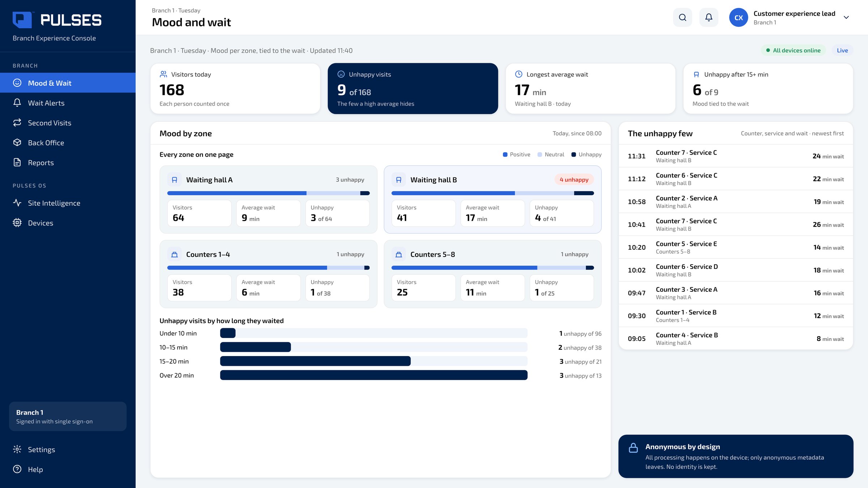Screen dimensions: 868x488
Task: Click the Reports document icon
Action: pyautogui.click(x=17, y=162)
